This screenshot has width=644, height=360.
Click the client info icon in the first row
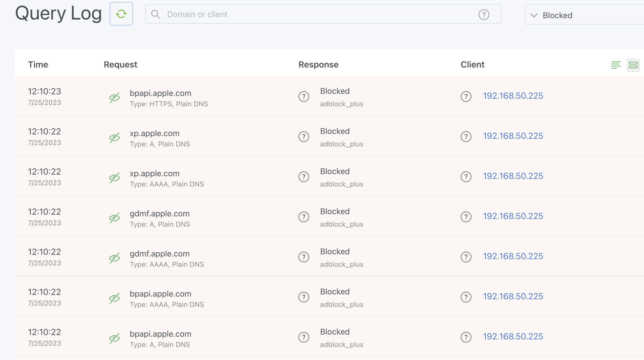(x=466, y=97)
